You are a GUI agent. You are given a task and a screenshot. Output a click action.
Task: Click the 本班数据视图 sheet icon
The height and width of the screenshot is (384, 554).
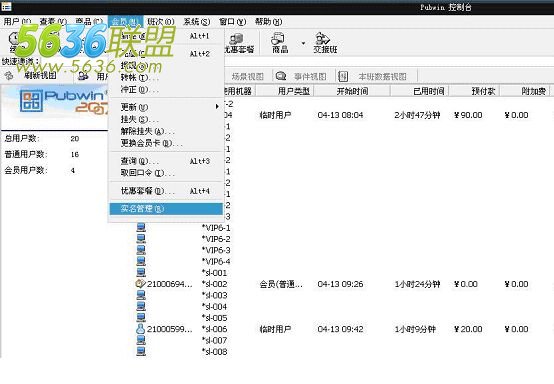343,76
